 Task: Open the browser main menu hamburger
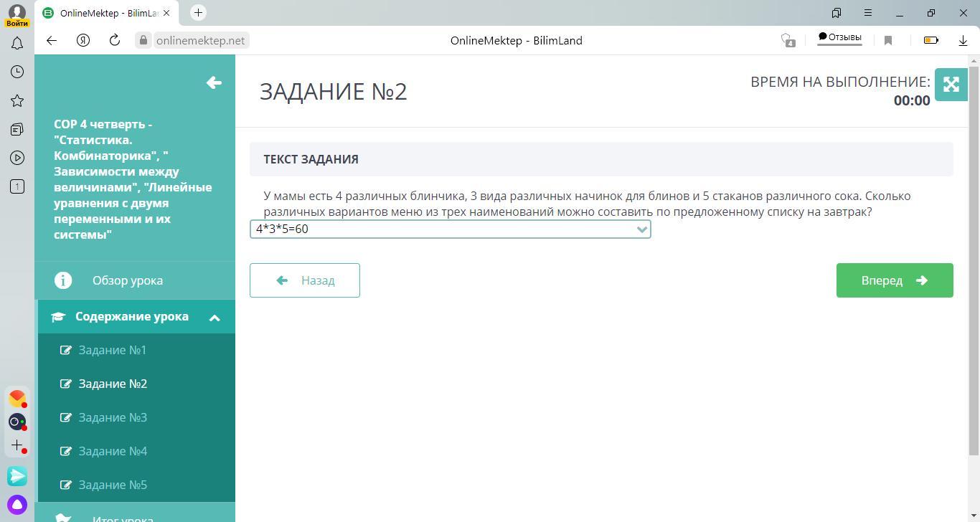[867, 13]
